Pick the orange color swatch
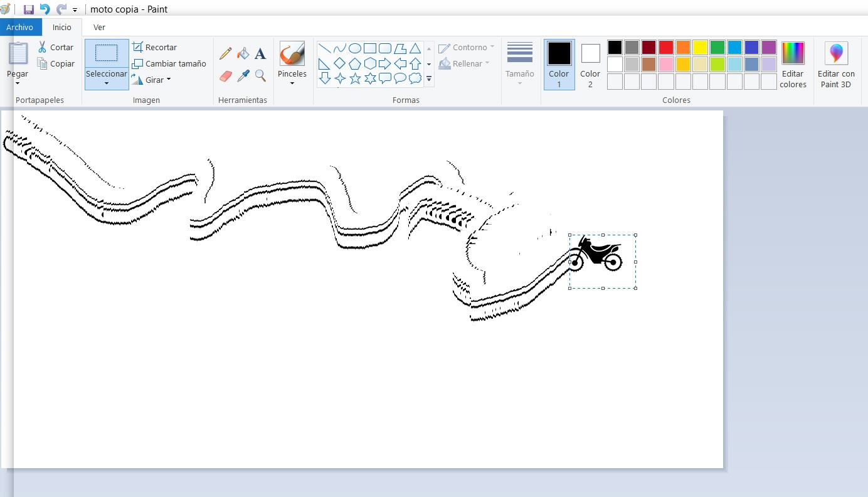This screenshot has width=868, height=497. pos(683,47)
